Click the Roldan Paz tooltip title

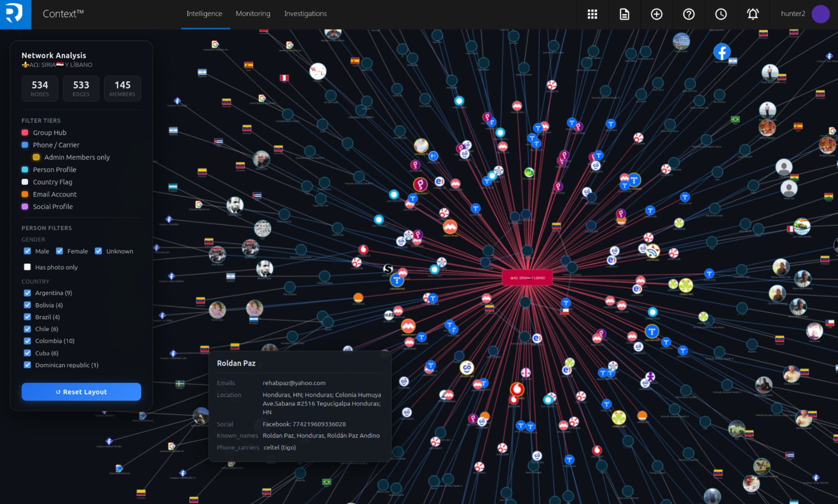click(236, 363)
